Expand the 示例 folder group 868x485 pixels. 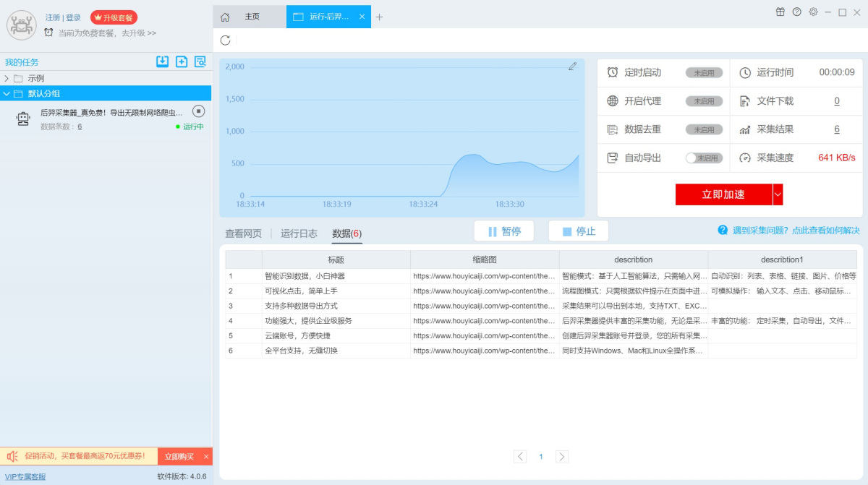[7, 78]
